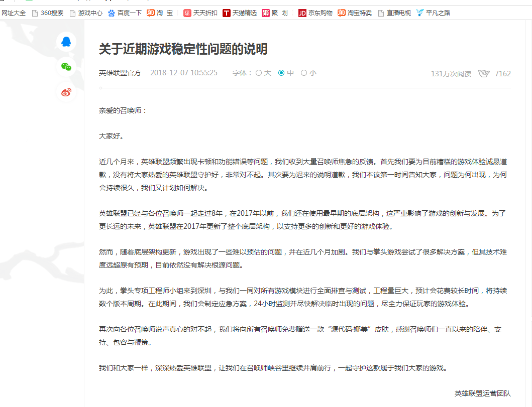The image size is (532, 407).
Task: Open 京东购物 bookmark
Action: point(315,13)
